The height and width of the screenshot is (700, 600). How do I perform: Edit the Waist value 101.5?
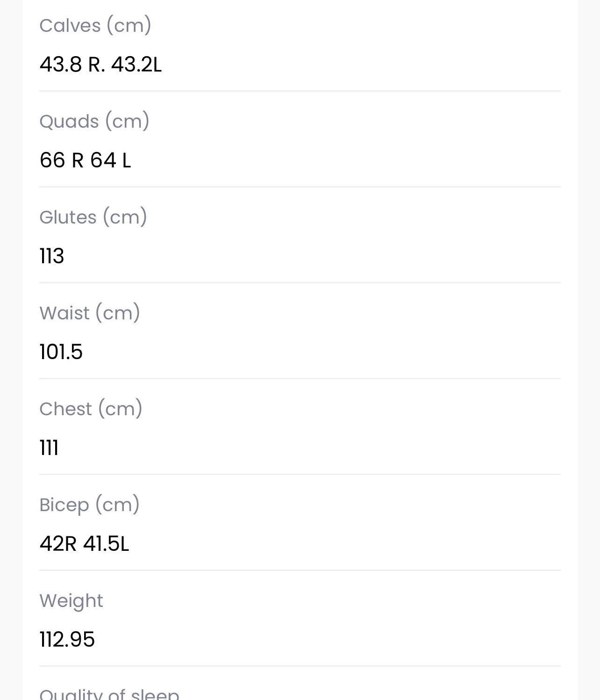(61, 352)
